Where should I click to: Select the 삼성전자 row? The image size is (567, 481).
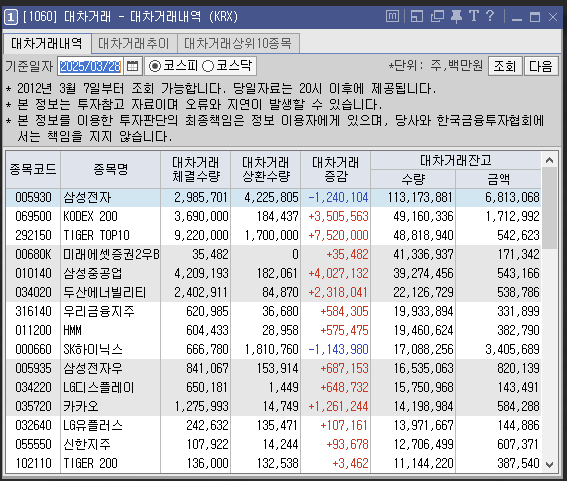[x=273, y=197]
